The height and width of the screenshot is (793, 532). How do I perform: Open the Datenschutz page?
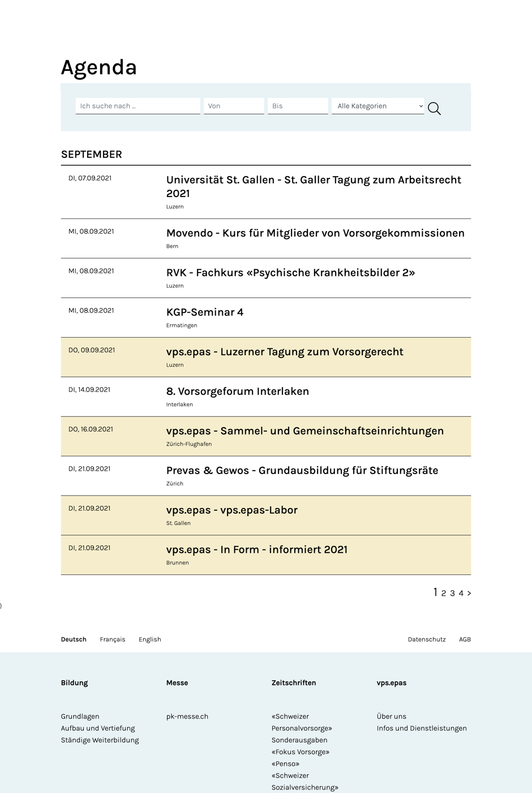(427, 639)
